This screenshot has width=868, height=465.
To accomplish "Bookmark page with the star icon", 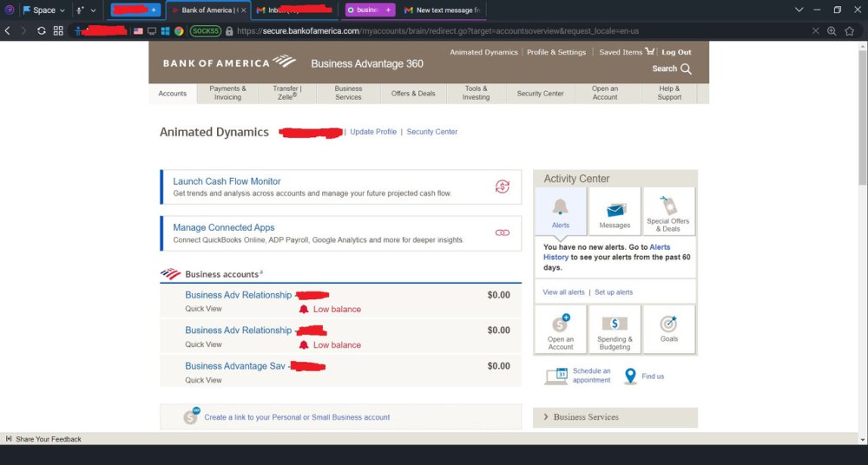I will (x=850, y=31).
